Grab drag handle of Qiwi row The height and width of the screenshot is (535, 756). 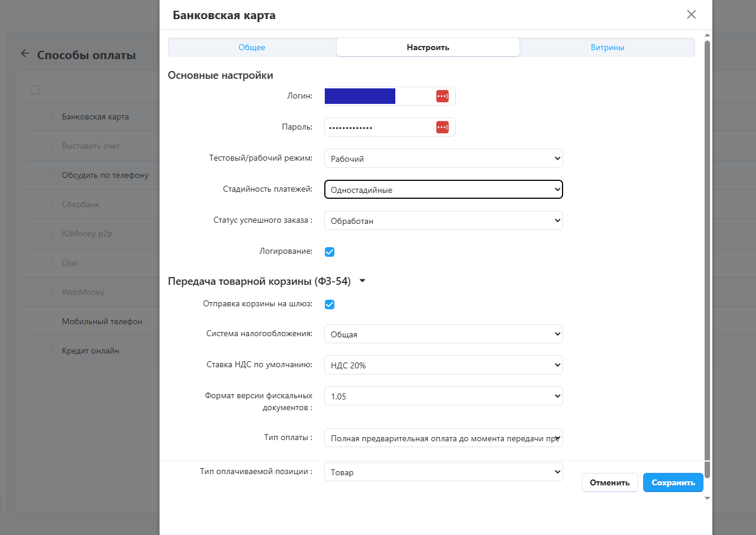point(52,263)
